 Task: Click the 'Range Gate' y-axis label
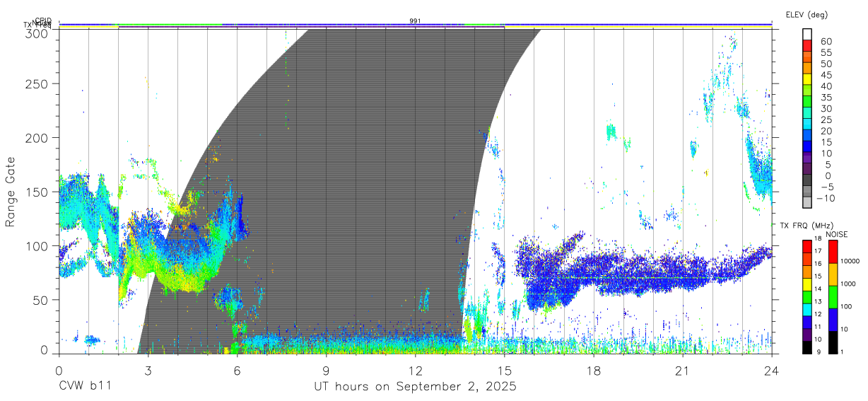11,192
